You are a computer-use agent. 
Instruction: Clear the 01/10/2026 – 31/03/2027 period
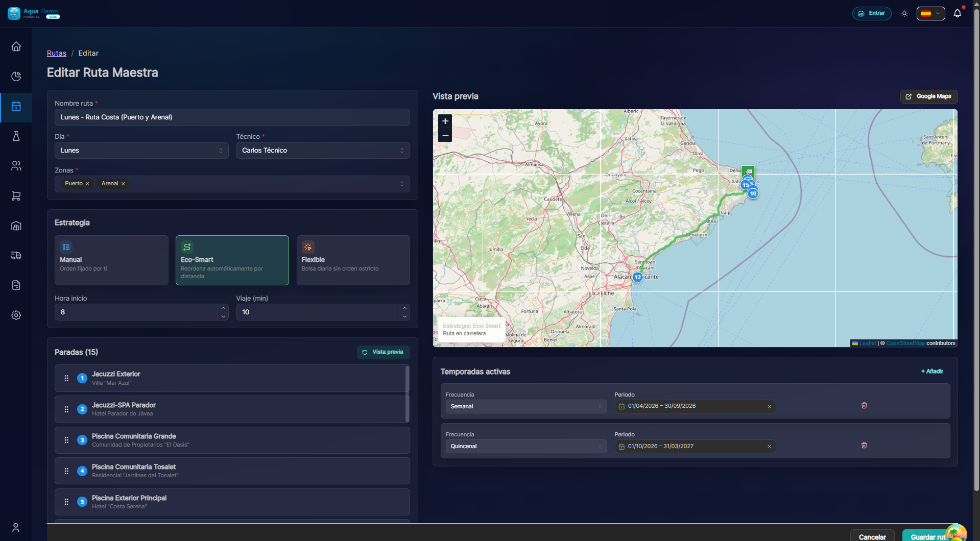pyautogui.click(x=769, y=447)
